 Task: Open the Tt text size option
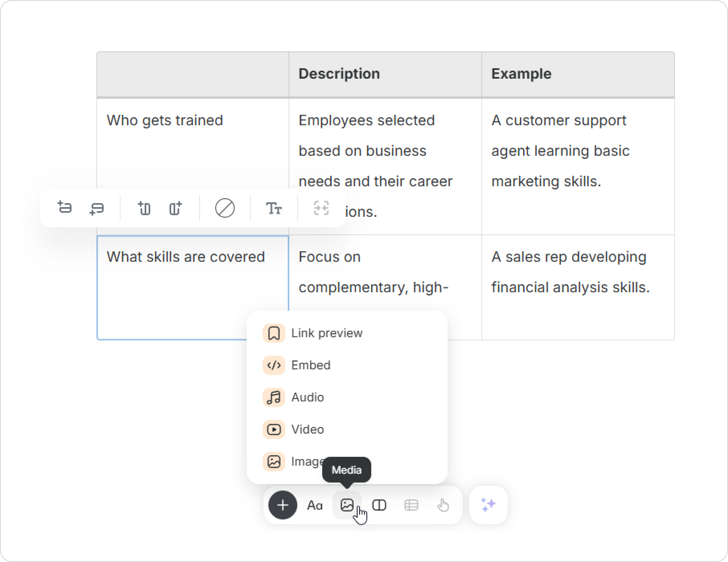tap(274, 208)
